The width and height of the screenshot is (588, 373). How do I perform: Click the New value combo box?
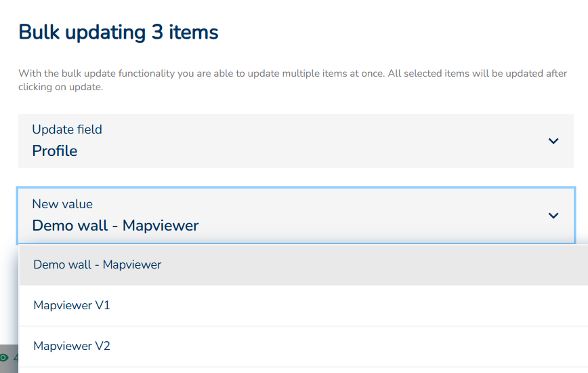point(295,216)
